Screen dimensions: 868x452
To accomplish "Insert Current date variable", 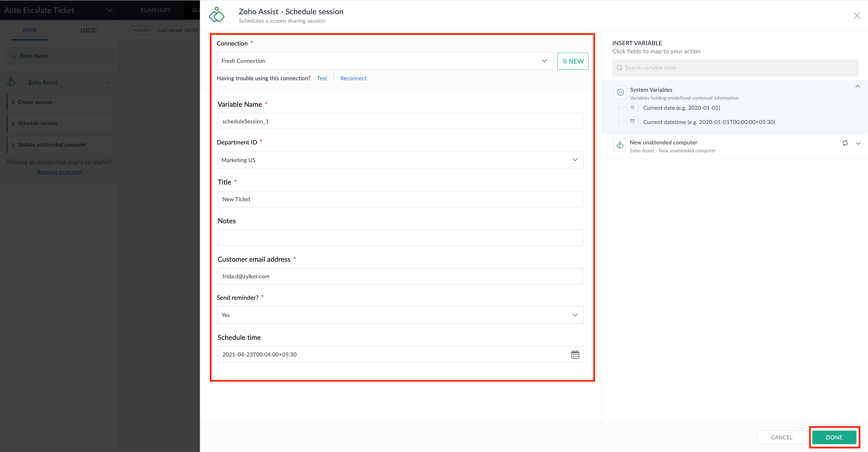I will tap(681, 108).
